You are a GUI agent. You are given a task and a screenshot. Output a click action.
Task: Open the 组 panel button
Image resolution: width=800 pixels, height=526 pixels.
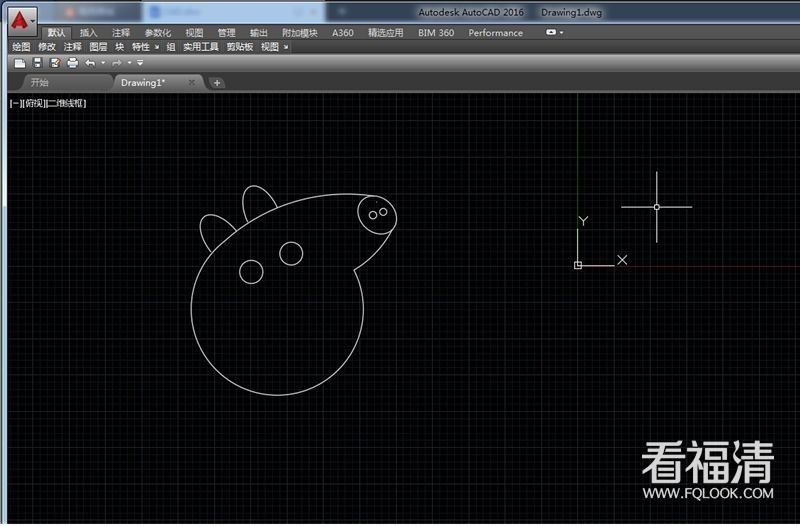(171, 47)
